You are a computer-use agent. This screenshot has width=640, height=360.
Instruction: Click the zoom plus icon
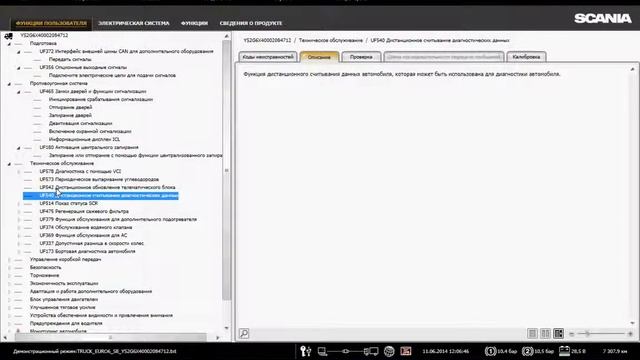[x=630, y=334]
